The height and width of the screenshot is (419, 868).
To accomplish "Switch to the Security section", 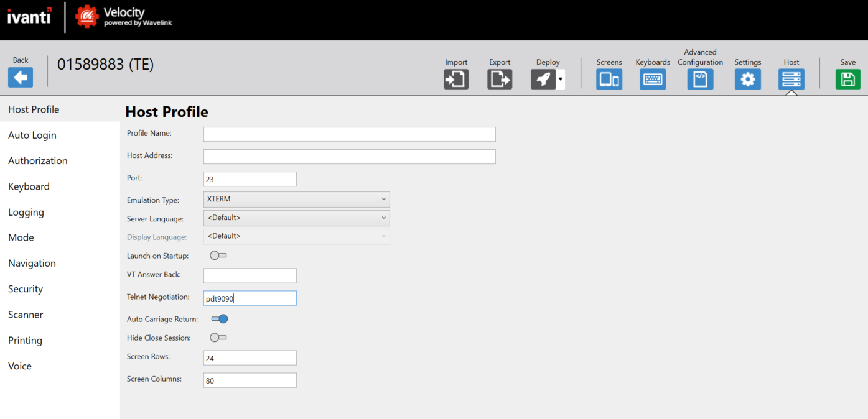I will [26, 288].
